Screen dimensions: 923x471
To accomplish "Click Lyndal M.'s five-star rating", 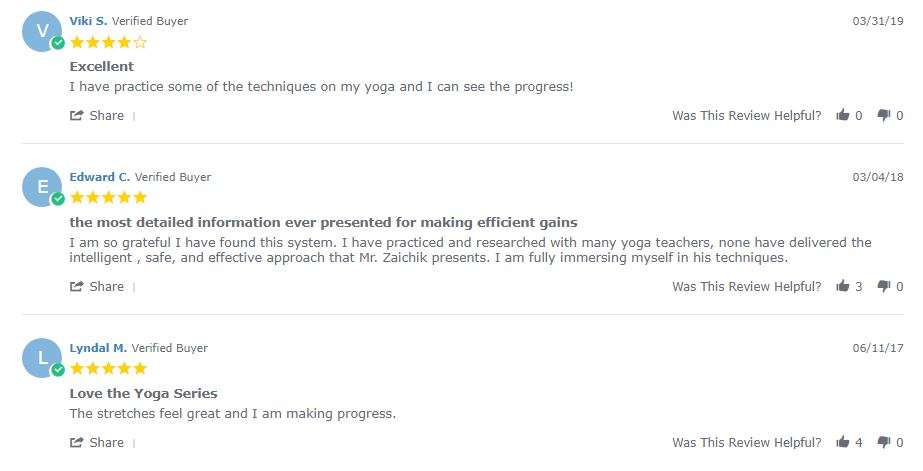I will [x=108, y=369].
